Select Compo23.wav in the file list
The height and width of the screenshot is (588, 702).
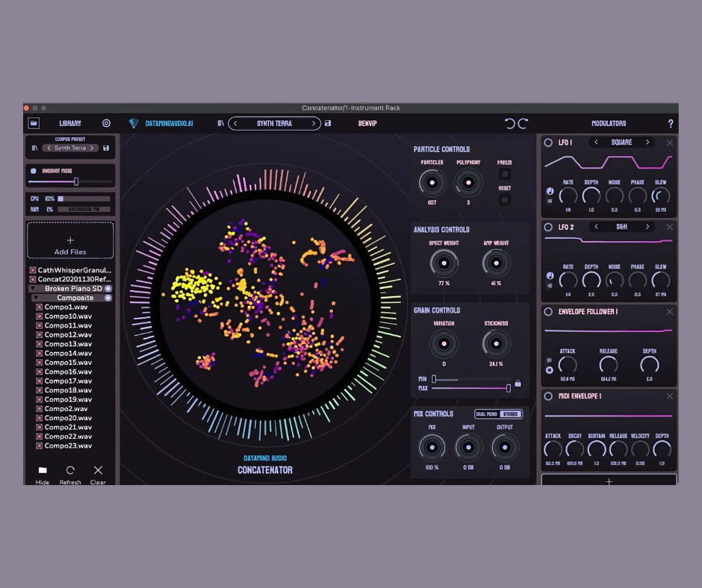[x=68, y=445]
